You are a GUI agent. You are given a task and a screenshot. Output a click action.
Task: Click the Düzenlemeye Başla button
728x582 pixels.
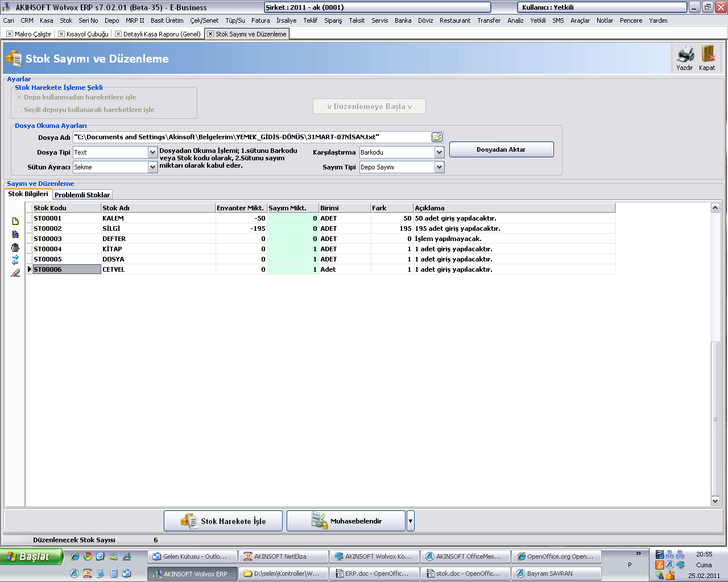tap(369, 106)
